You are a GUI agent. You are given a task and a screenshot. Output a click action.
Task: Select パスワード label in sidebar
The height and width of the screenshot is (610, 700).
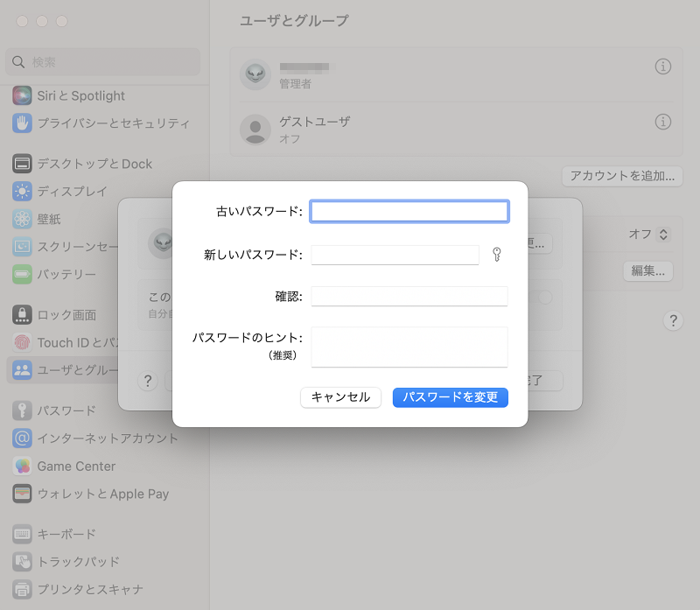pyautogui.click(x=66, y=410)
